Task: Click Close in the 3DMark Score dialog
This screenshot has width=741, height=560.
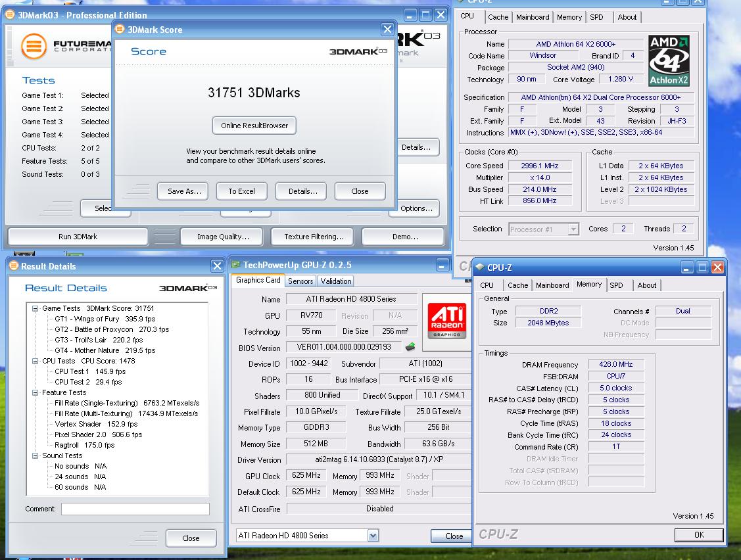Action: (x=360, y=191)
